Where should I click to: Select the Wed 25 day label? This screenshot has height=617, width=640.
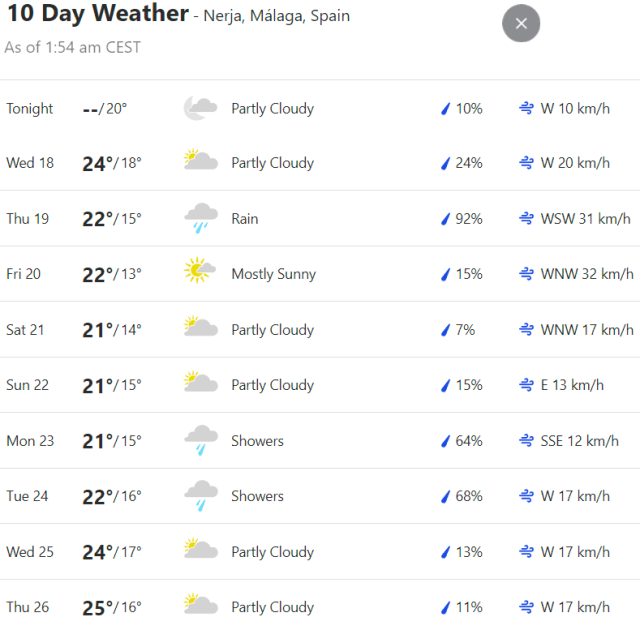click(x=30, y=552)
